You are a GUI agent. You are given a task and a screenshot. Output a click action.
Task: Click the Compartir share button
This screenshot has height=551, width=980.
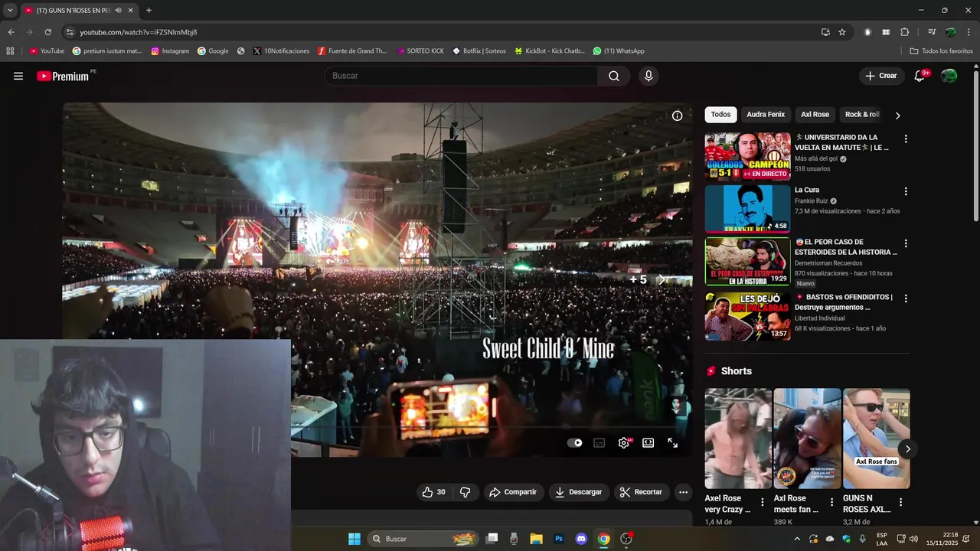coord(514,492)
